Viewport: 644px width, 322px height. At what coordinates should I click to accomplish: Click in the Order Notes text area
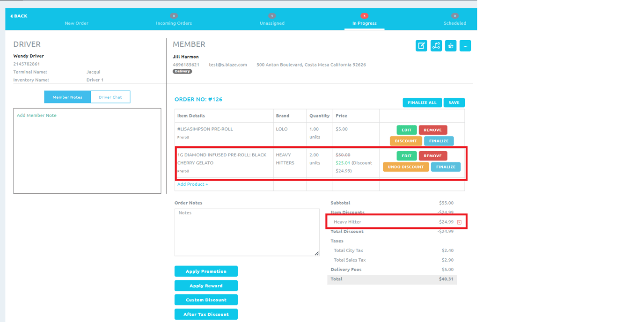(247, 232)
